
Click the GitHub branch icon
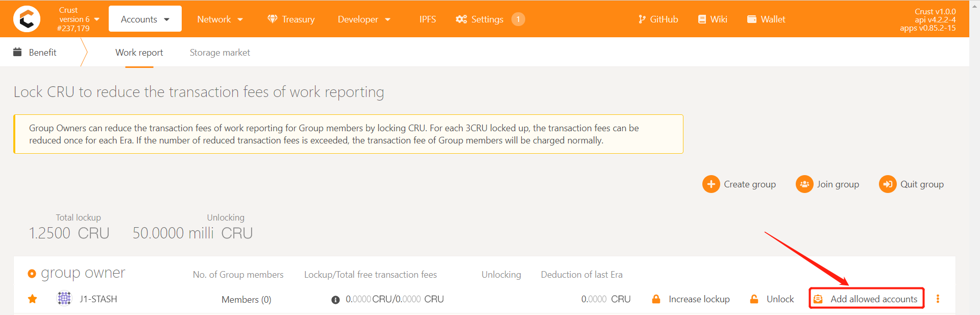click(x=642, y=19)
